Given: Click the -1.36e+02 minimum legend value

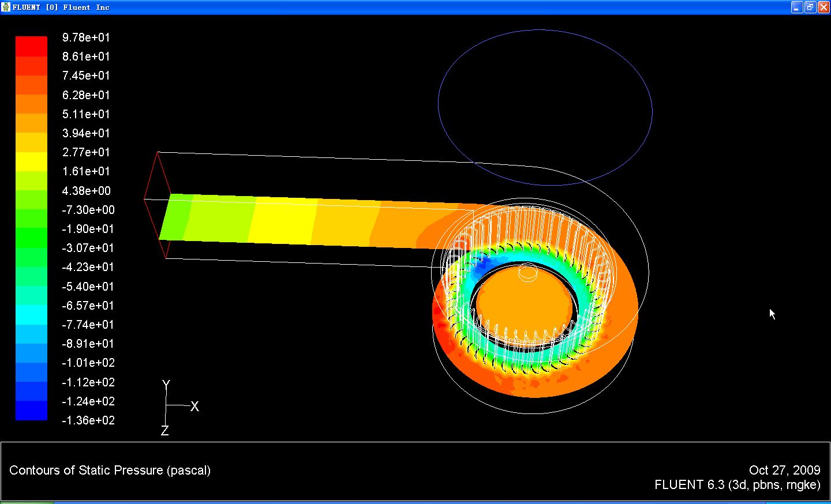Looking at the screenshot, I should pos(88,420).
